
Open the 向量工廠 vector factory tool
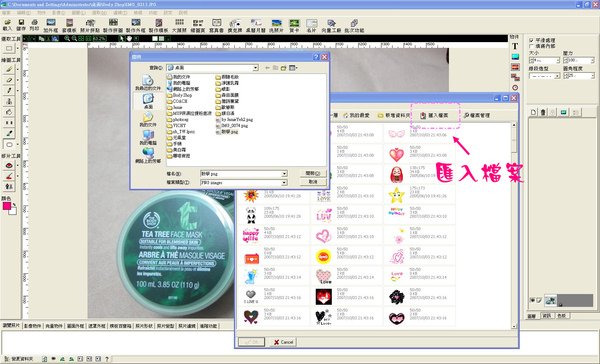(331, 25)
